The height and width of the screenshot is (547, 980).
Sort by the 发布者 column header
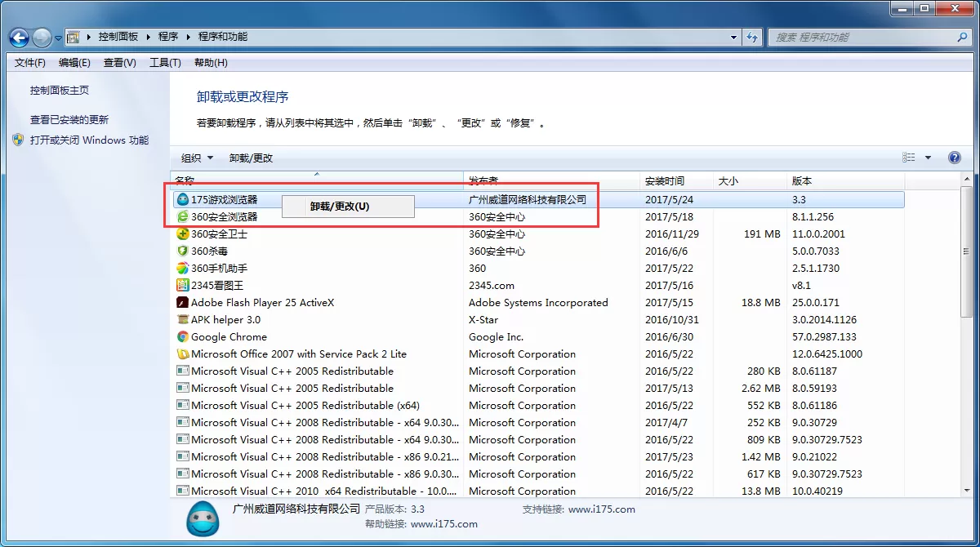click(x=552, y=180)
